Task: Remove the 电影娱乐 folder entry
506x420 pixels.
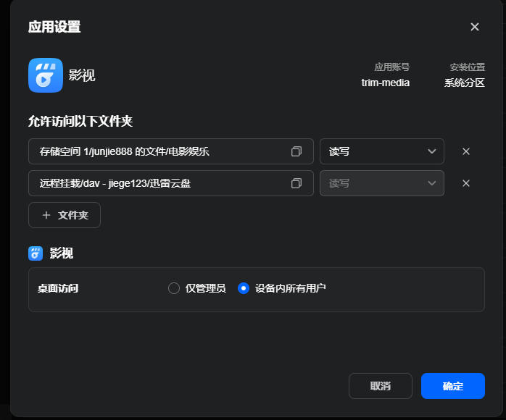Action: pos(465,151)
